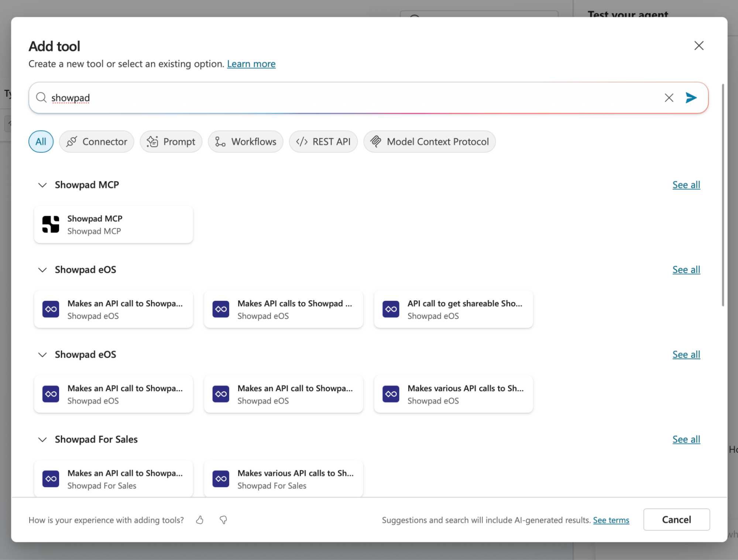This screenshot has height=560, width=738.
Task: Filter tools by Prompt
Action: tap(171, 141)
